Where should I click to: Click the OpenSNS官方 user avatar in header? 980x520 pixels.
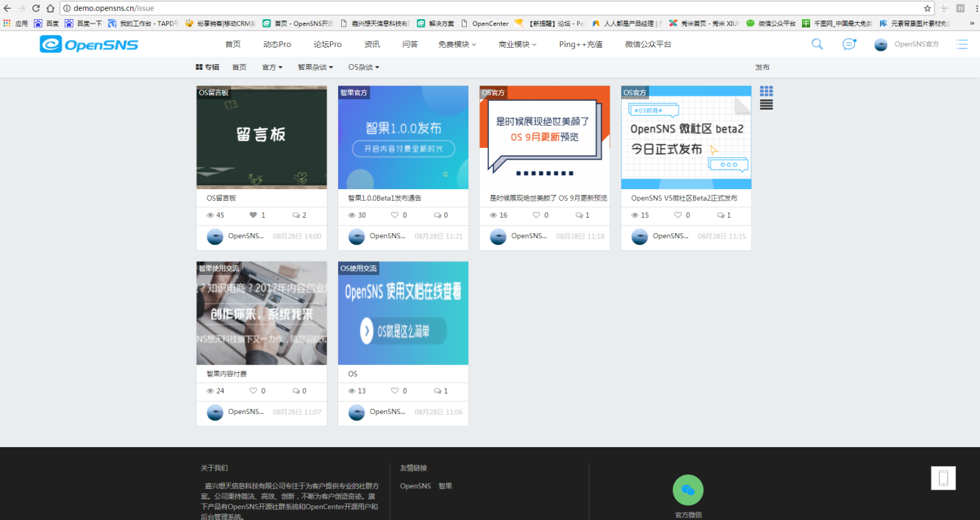tap(881, 45)
